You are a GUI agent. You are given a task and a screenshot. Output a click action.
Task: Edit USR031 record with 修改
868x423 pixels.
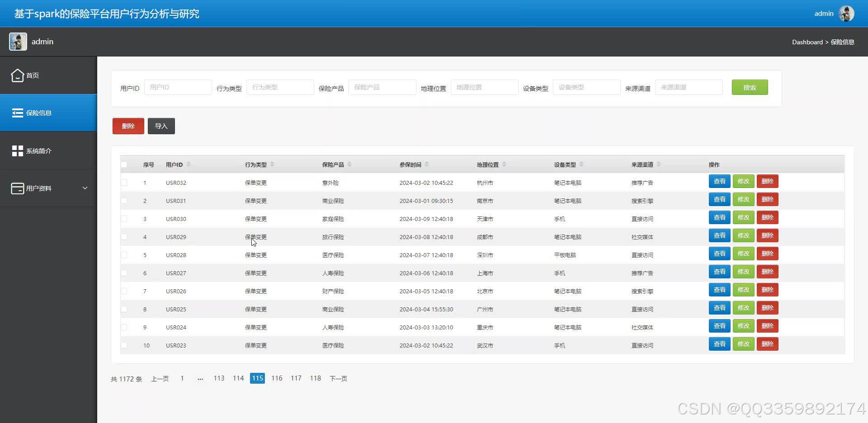(x=743, y=199)
